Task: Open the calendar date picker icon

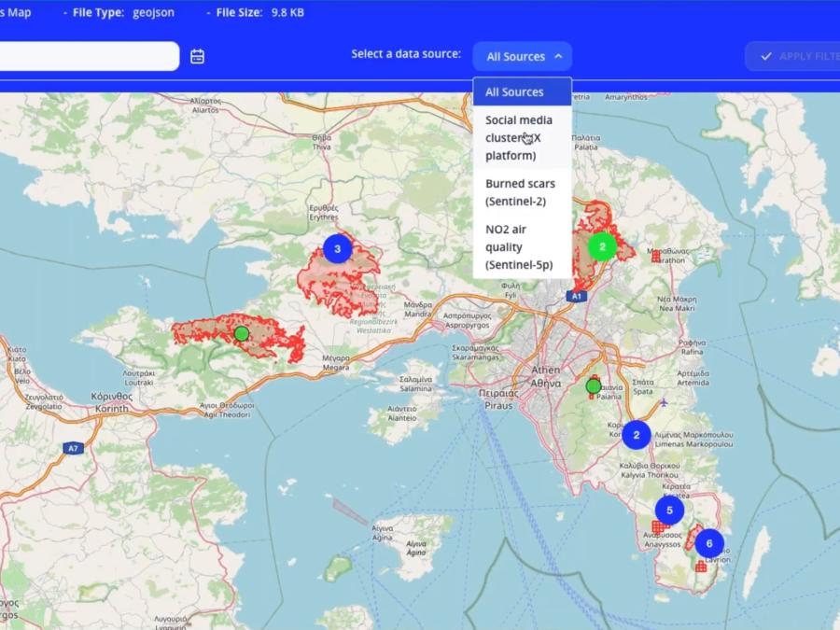Action: point(197,56)
